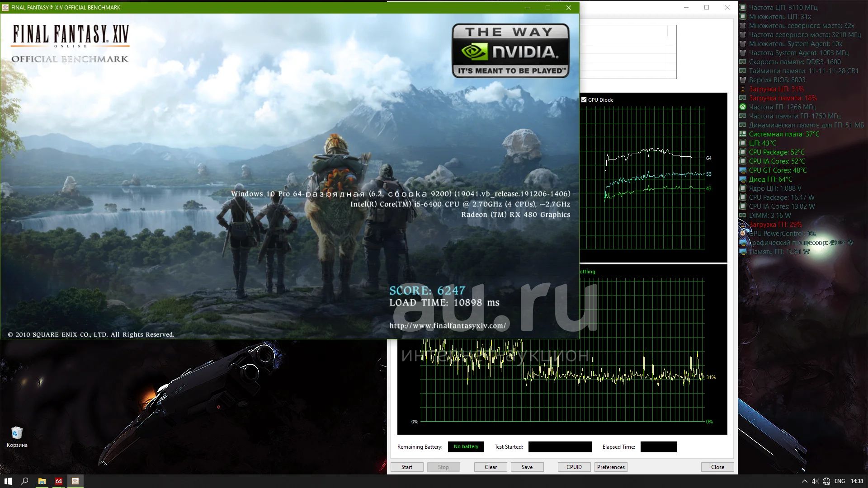Screen dimensions: 868x488
Task: Click the Системная плата temperature icon
Action: click(742, 134)
